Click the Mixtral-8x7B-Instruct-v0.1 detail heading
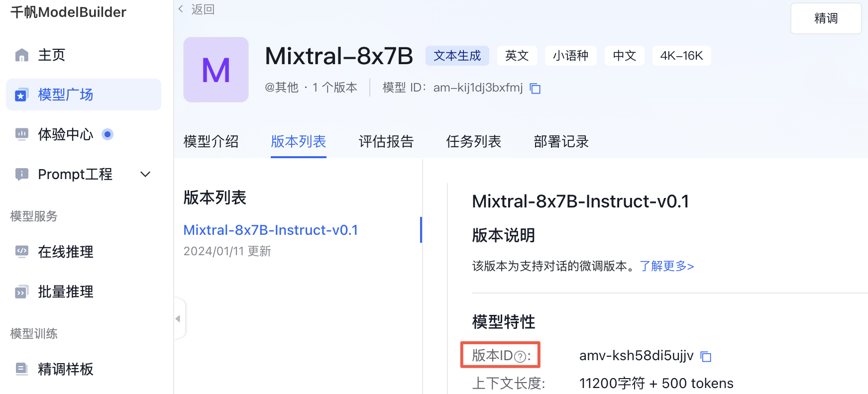 point(581,201)
